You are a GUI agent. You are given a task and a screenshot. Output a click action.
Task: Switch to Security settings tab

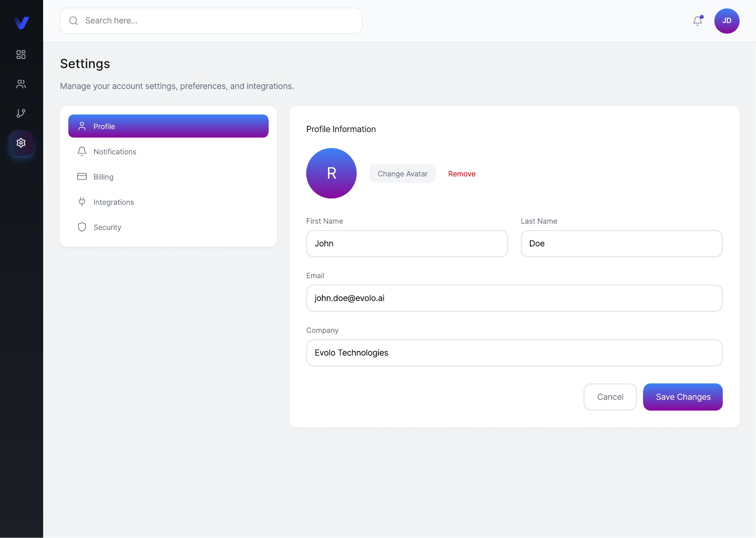(168, 227)
